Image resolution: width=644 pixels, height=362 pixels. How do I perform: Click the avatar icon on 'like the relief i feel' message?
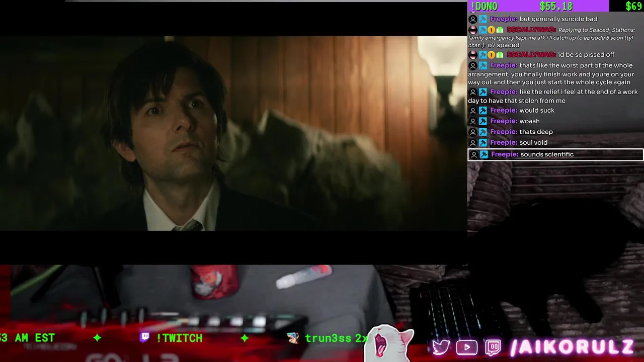click(x=472, y=92)
